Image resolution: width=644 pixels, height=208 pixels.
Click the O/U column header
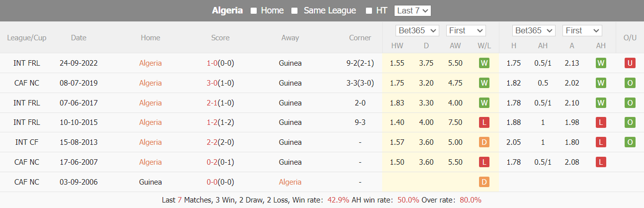click(x=630, y=38)
